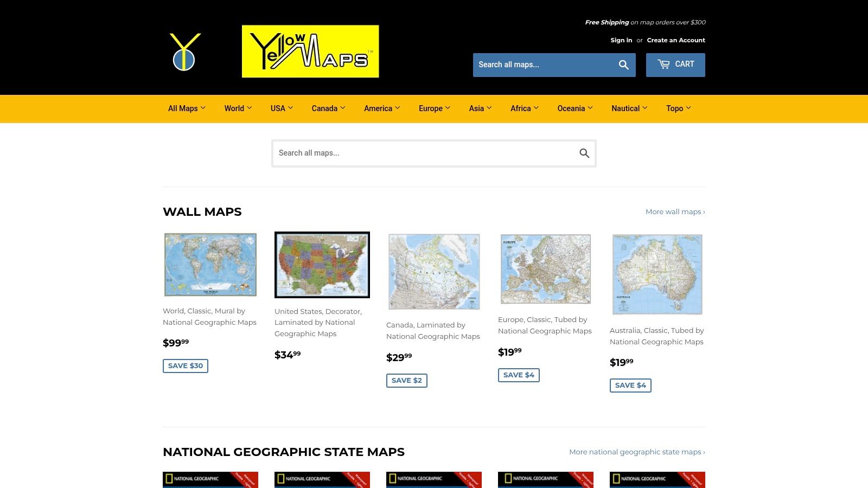Click inside the Search all maps field

(x=423, y=153)
